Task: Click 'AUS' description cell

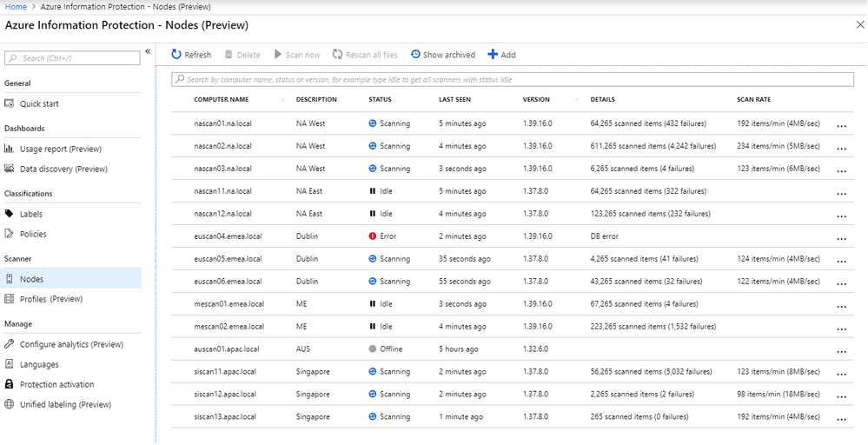Action: (303, 349)
